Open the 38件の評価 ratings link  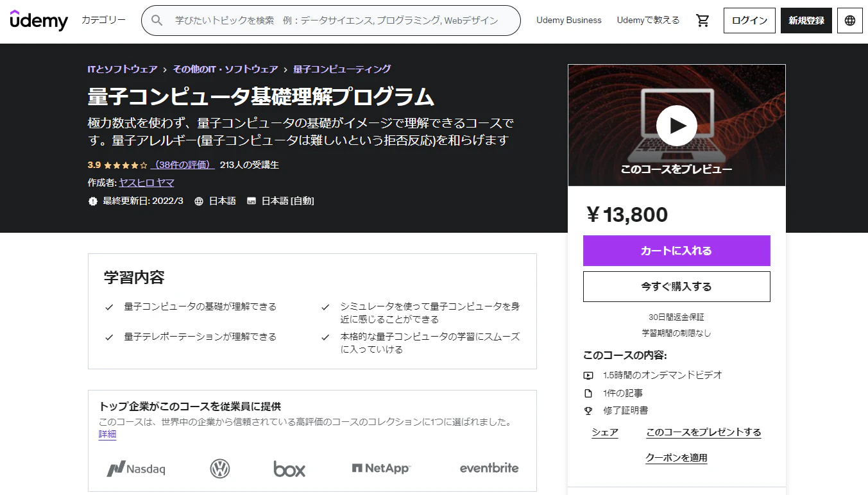point(182,165)
